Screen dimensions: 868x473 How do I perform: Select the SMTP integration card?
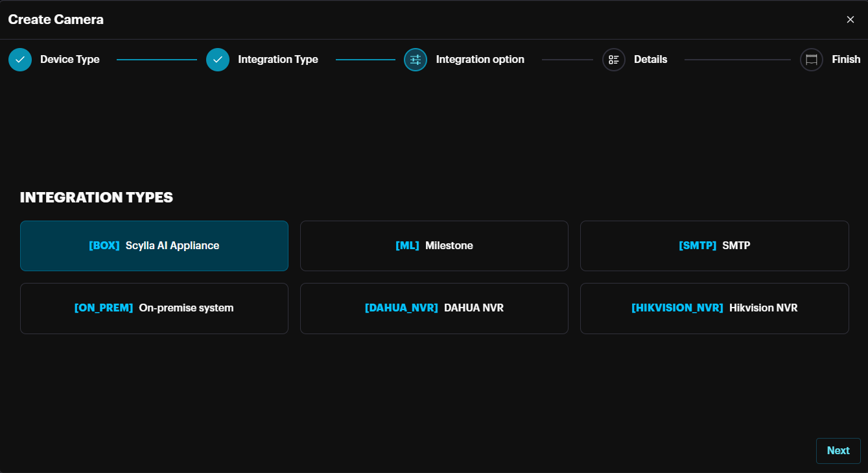coord(714,246)
